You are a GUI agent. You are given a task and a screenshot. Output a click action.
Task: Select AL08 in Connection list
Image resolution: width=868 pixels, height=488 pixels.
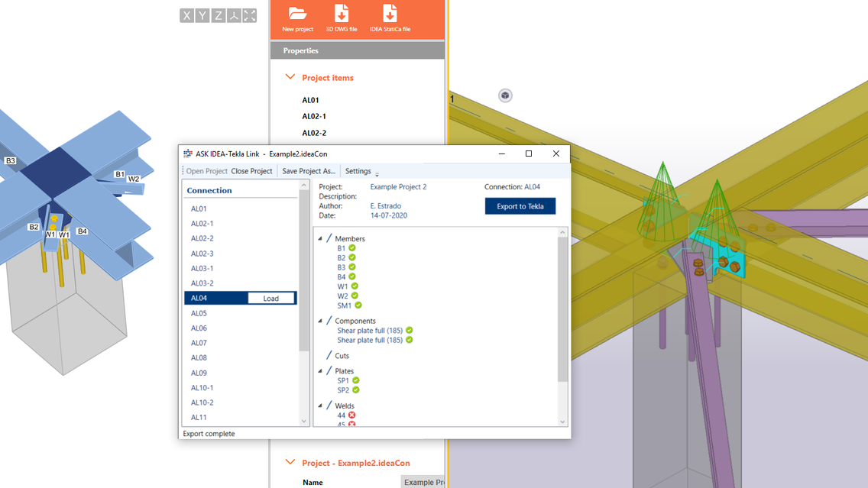199,358
